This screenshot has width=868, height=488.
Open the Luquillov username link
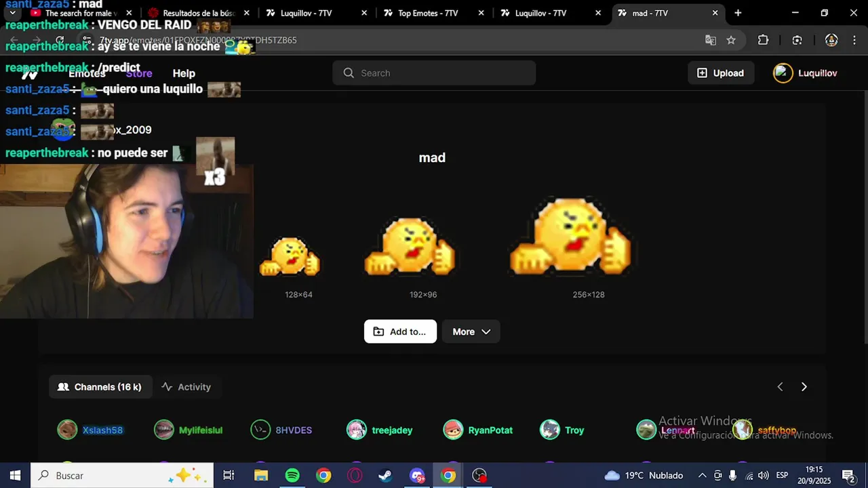pyautogui.click(x=817, y=73)
